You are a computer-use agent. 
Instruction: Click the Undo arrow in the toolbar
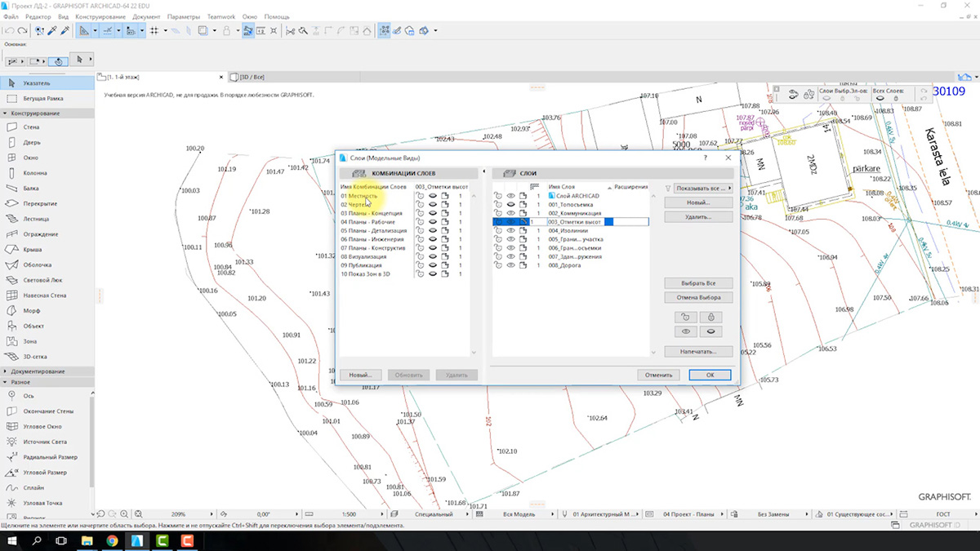(x=10, y=31)
